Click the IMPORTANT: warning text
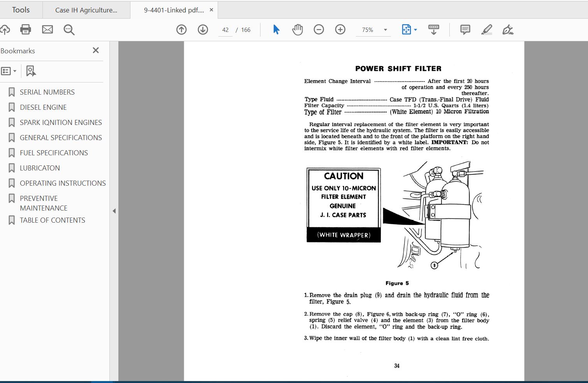Screen dimensions: 588x383 (450, 142)
